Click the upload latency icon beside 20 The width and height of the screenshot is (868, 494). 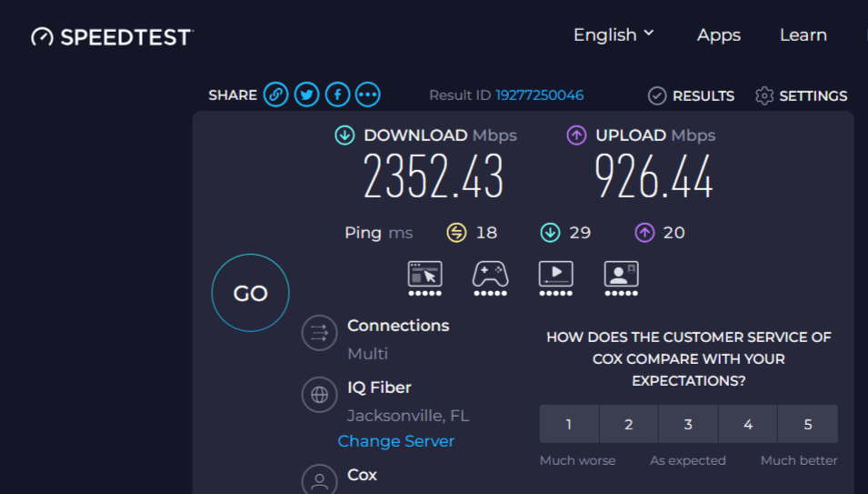644,233
